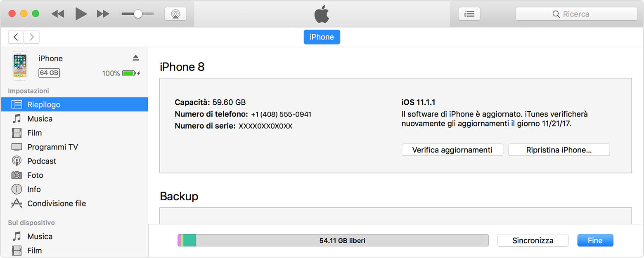Eject the iPhone from sidebar
The height and width of the screenshot is (258, 644).
pyautogui.click(x=136, y=58)
